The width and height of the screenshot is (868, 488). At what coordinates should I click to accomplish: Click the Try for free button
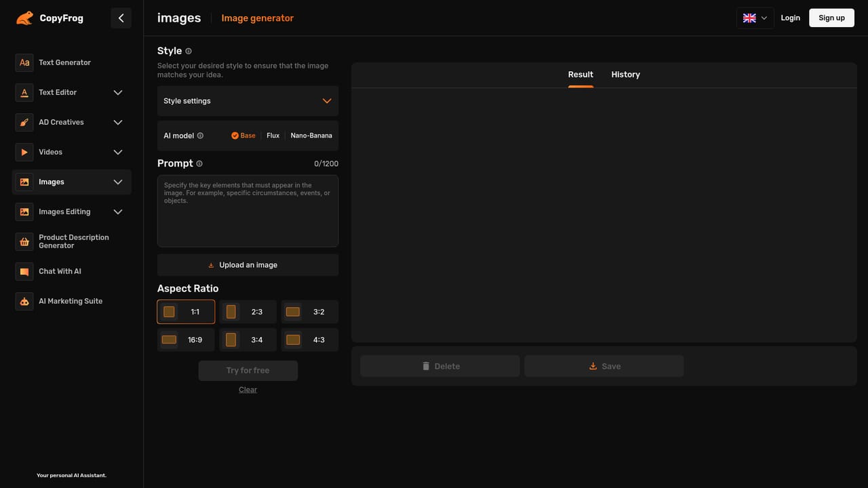click(x=248, y=371)
